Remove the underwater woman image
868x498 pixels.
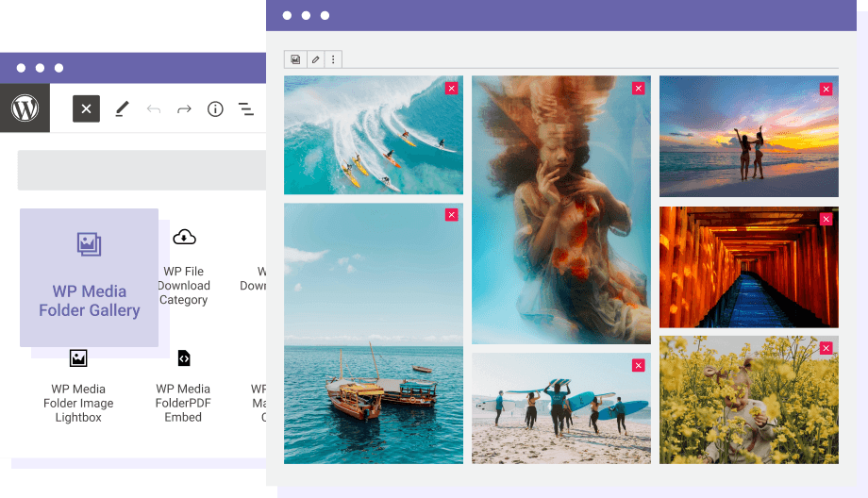coord(639,89)
